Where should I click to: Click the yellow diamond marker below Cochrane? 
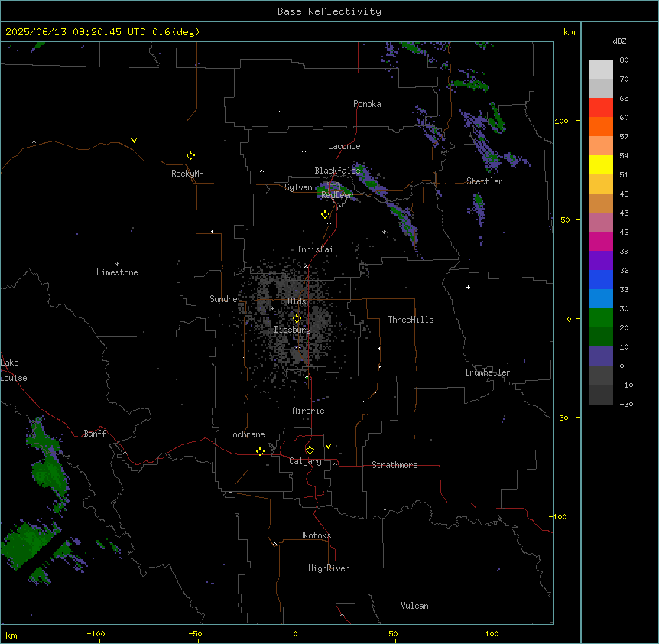click(x=260, y=451)
